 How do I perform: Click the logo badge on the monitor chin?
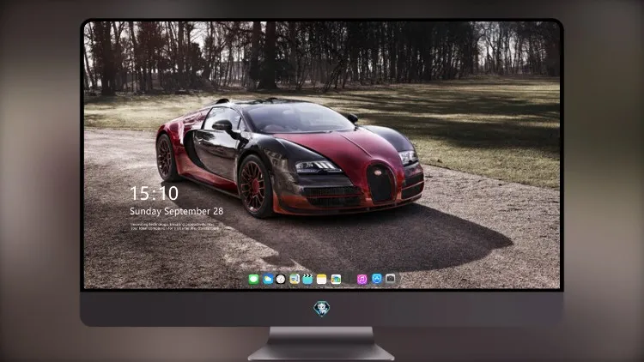pos(322,308)
